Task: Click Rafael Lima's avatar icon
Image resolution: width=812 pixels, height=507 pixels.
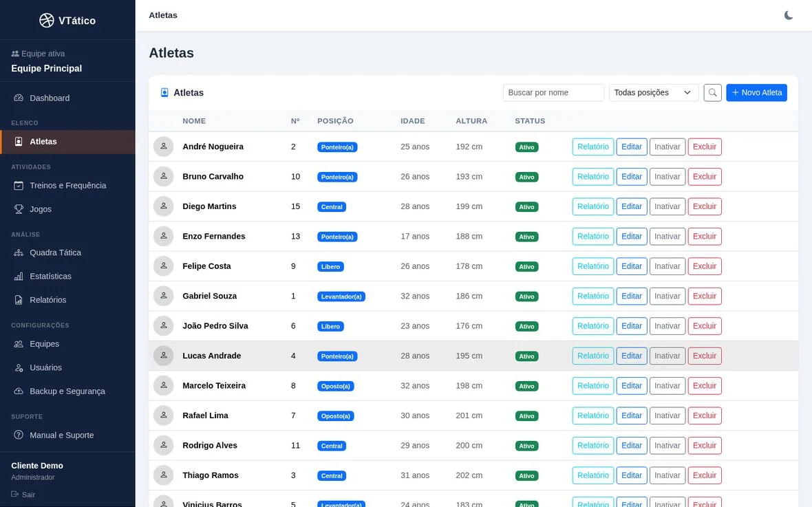Action: (164, 416)
